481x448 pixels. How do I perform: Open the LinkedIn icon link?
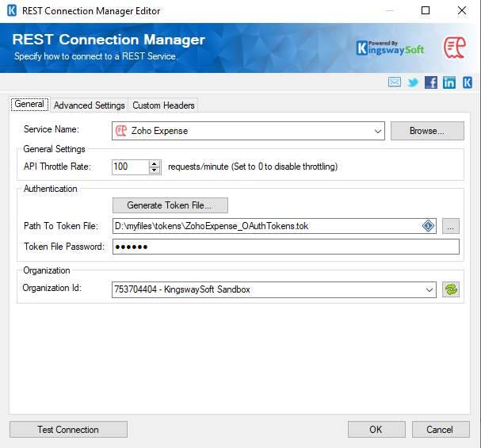[449, 82]
